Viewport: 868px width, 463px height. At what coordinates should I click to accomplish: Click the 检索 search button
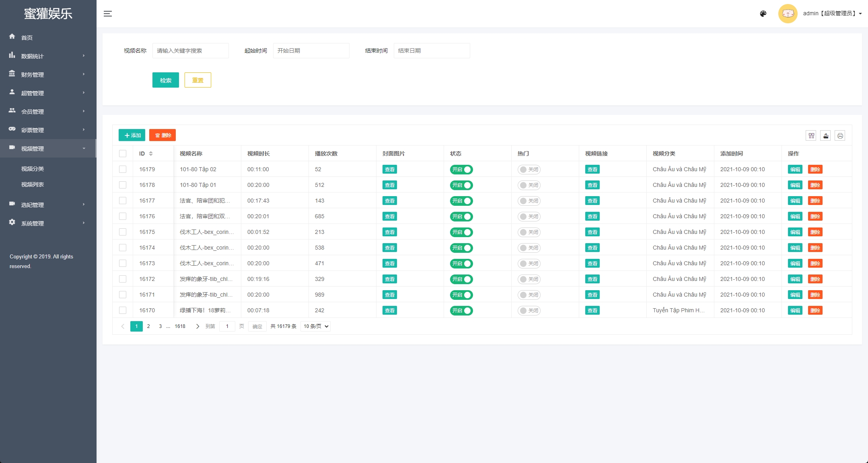pos(165,80)
